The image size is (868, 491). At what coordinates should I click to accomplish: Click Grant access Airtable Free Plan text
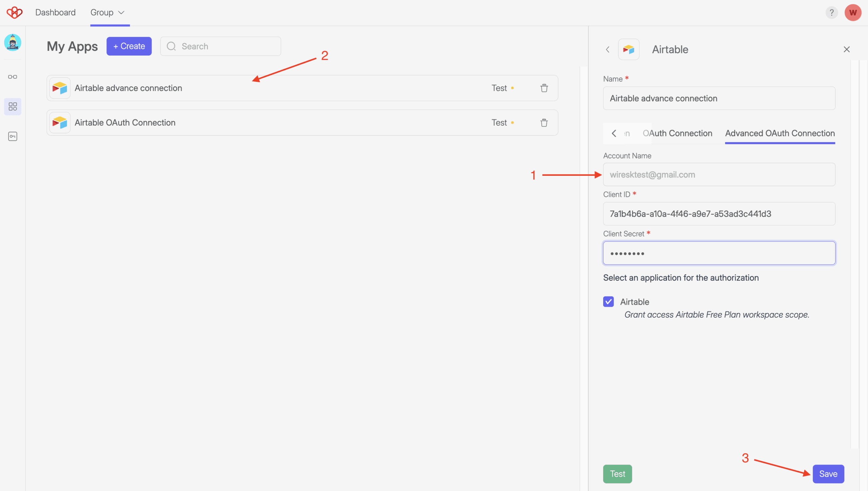(717, 315)
